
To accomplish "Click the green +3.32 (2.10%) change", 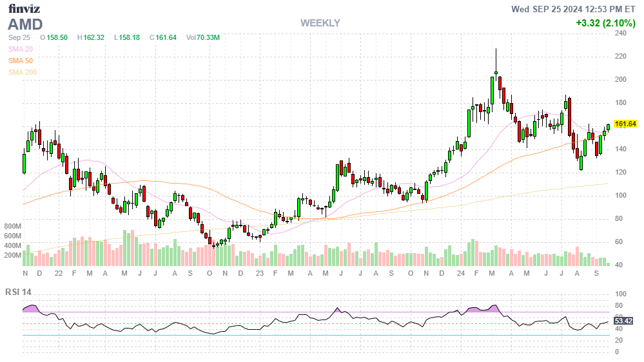I will point(605,23).
